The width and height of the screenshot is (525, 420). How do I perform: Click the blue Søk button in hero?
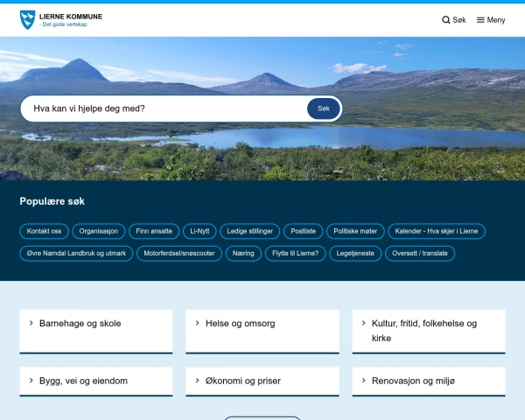[324, 108]
